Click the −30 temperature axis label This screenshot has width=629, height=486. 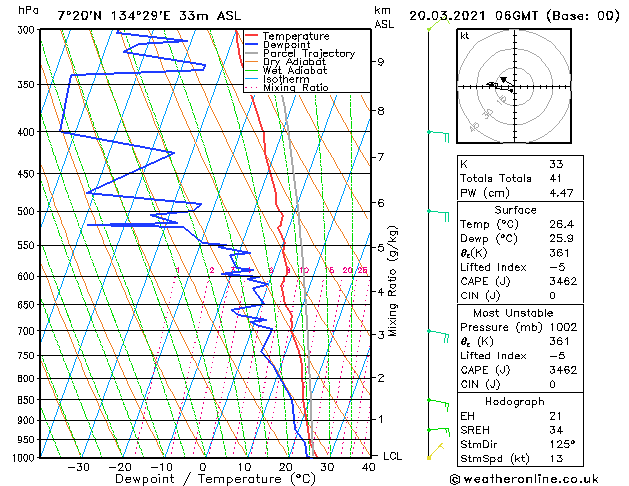pos(79,467)
